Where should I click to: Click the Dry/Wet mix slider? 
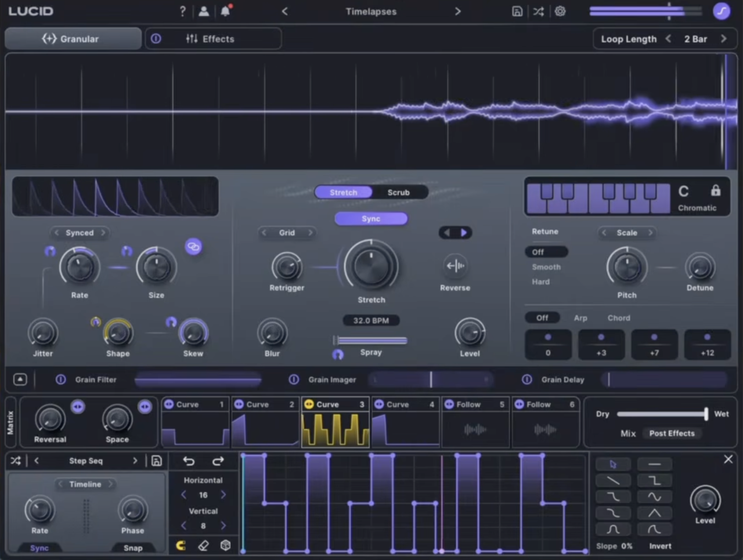pos(662,414)
